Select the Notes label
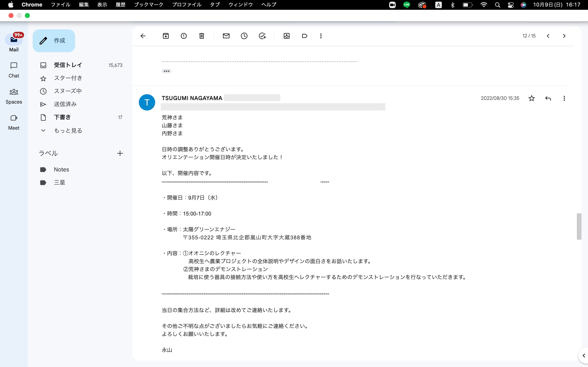Viewport: 588px width, 367px height. (x=61, y=169)
